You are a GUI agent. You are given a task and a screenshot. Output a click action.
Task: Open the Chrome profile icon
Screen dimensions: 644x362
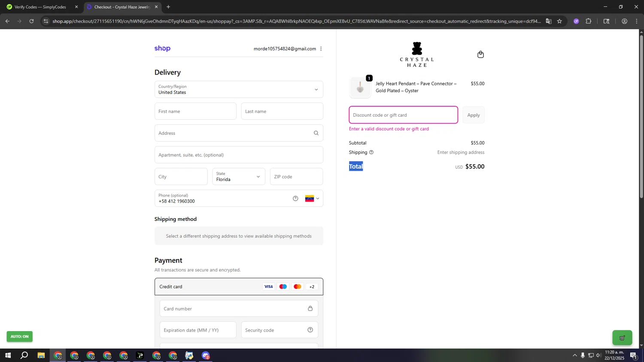click(x=624, y=21)
